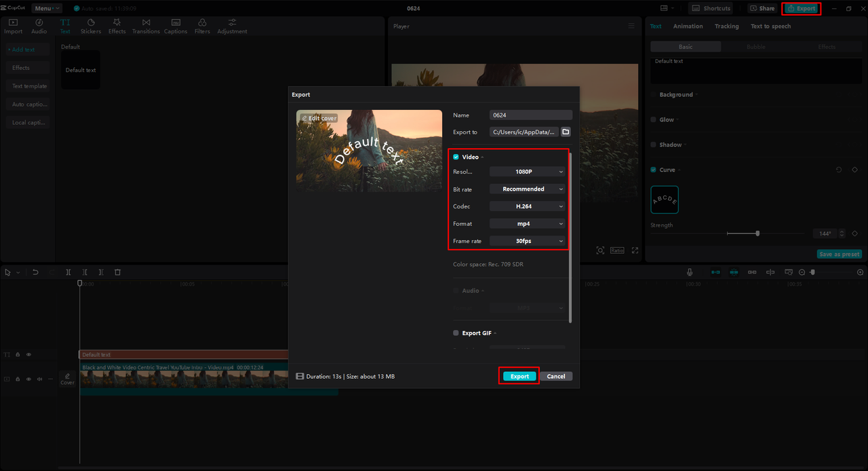Enable the Background checkbox in text panel
868x471 pixels.
click(x=654, y=94)
